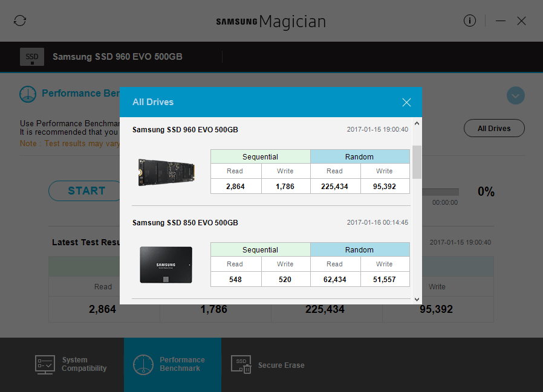543x392 pixels.
Task: Go to the Secure Erase tab label
Action: (281, 365)
